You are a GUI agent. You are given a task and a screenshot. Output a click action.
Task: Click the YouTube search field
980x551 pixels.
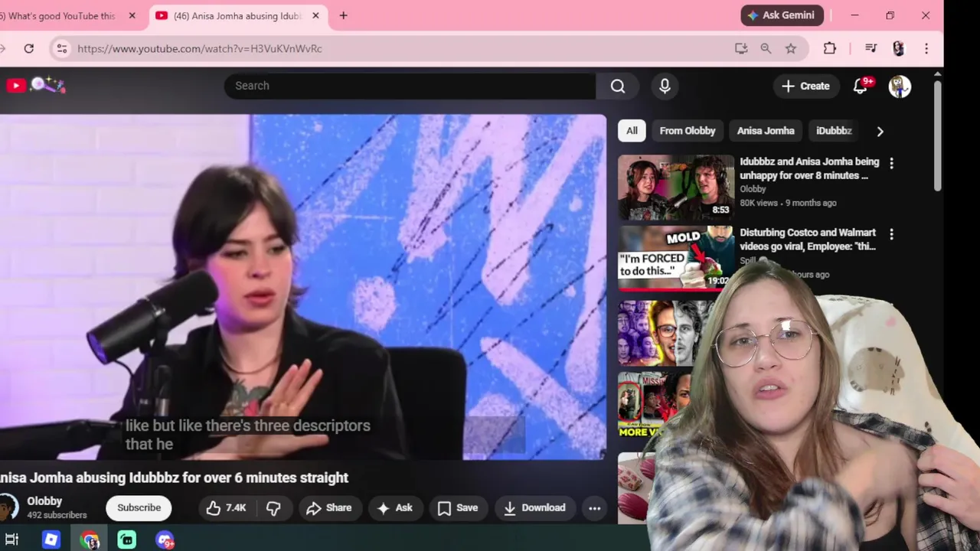click(x=410, y=86)
